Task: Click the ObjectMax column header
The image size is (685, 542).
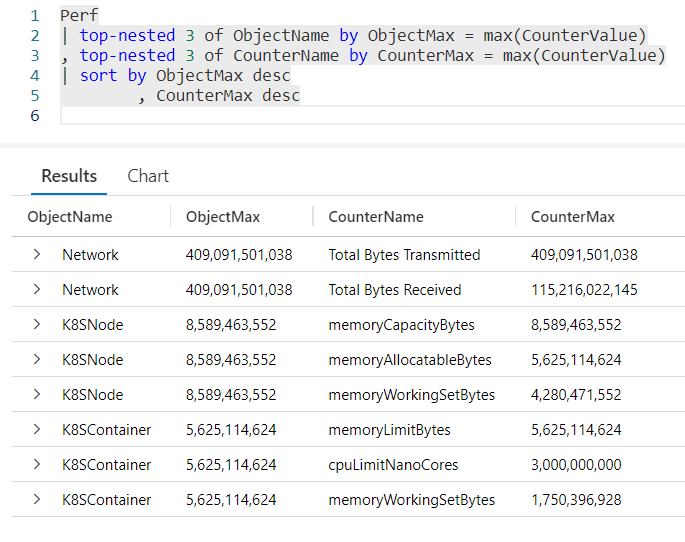Action: pyautogui.click(x=222, y=217)
